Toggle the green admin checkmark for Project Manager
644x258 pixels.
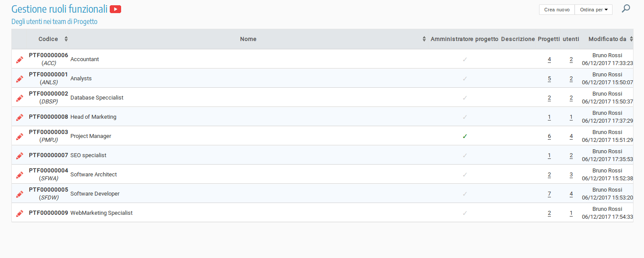click(x=465, y=136)
